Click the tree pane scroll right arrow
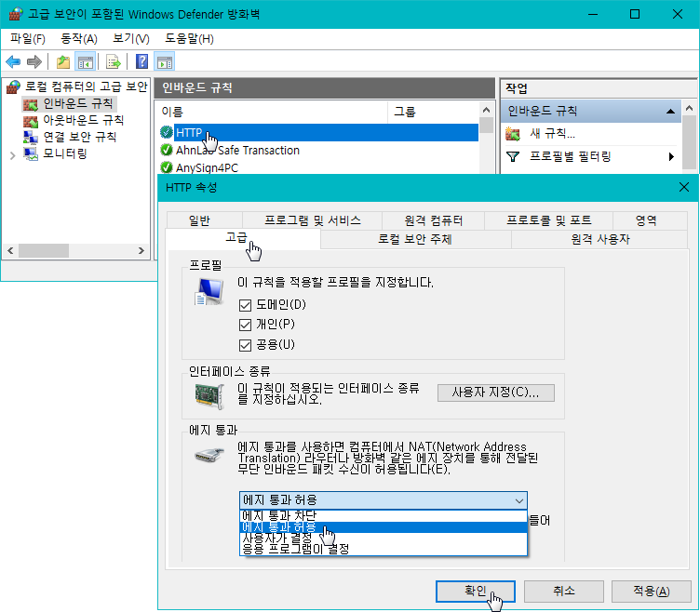Screen dimensions: 700x612 [x=141, y=251]
